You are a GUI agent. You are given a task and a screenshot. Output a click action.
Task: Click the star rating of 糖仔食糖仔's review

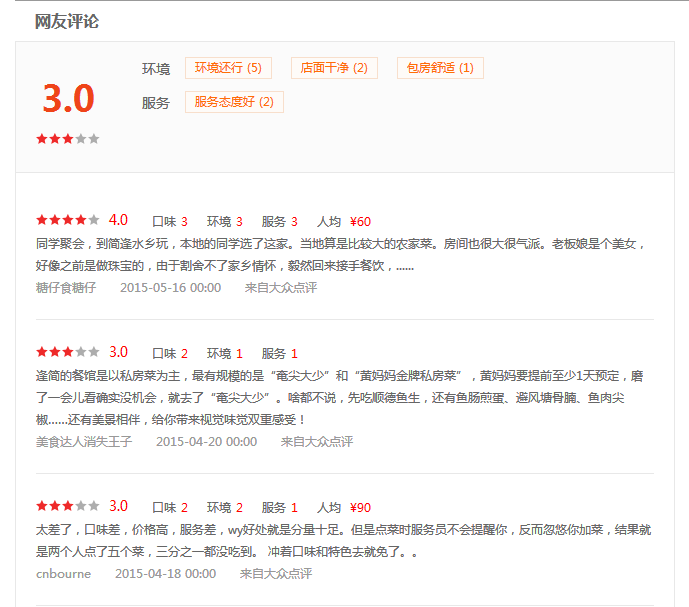click(67, 220)
